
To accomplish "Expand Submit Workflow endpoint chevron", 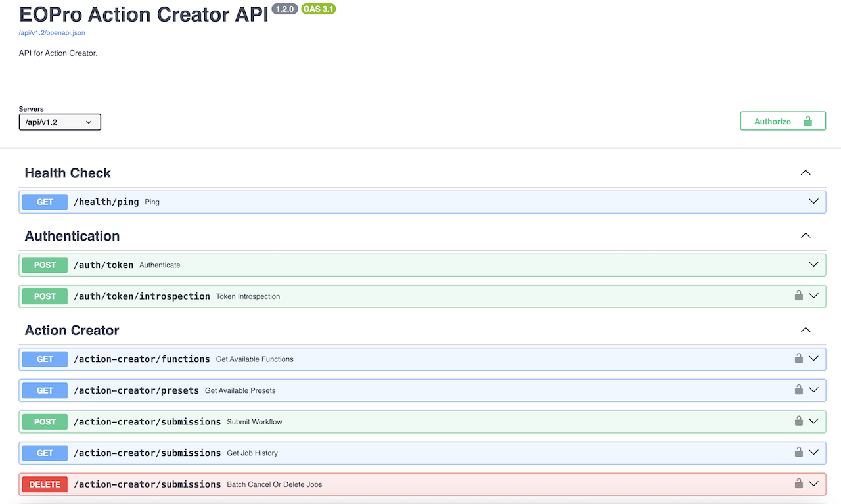I will tap(813, 421).
